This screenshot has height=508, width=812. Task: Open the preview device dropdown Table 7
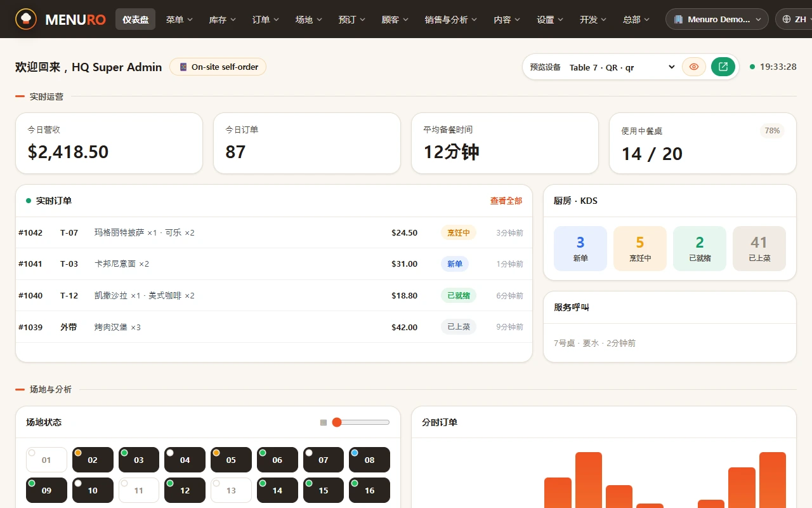click(x=622, y=67)
